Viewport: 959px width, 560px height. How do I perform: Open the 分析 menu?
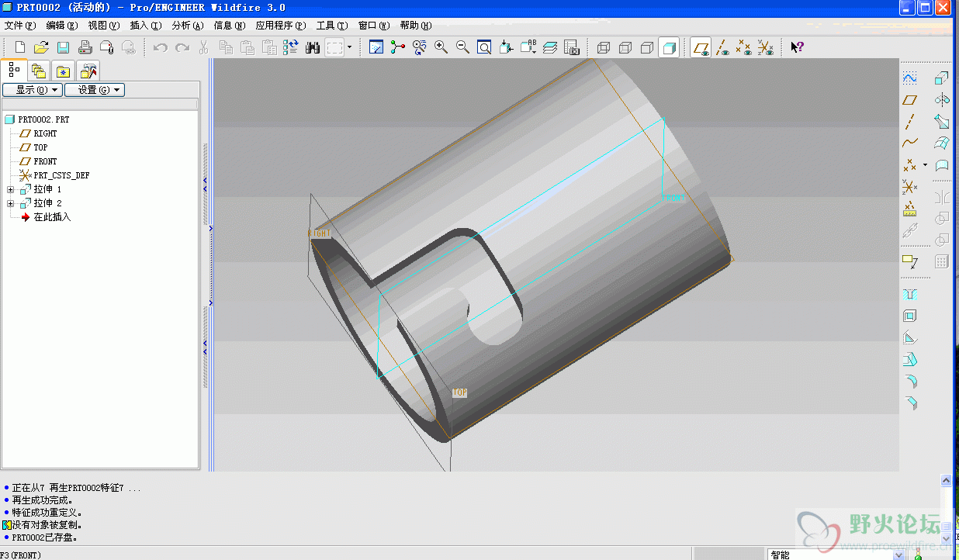click(188, 26)
